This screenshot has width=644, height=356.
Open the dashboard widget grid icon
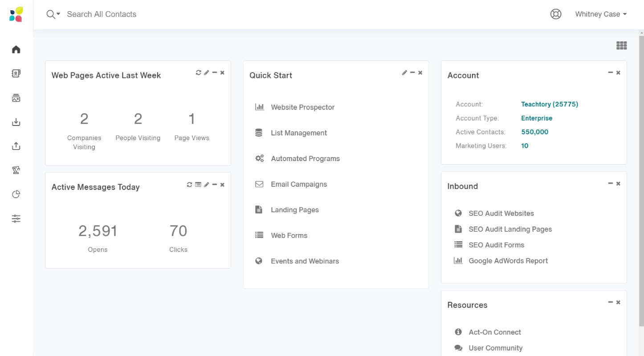point(621,45)
